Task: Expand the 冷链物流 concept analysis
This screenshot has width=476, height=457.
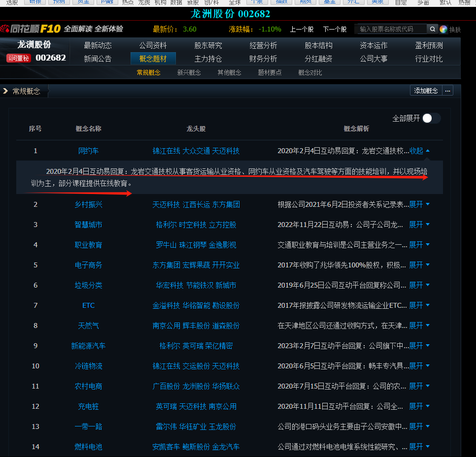Action: (x=419, y=366)
